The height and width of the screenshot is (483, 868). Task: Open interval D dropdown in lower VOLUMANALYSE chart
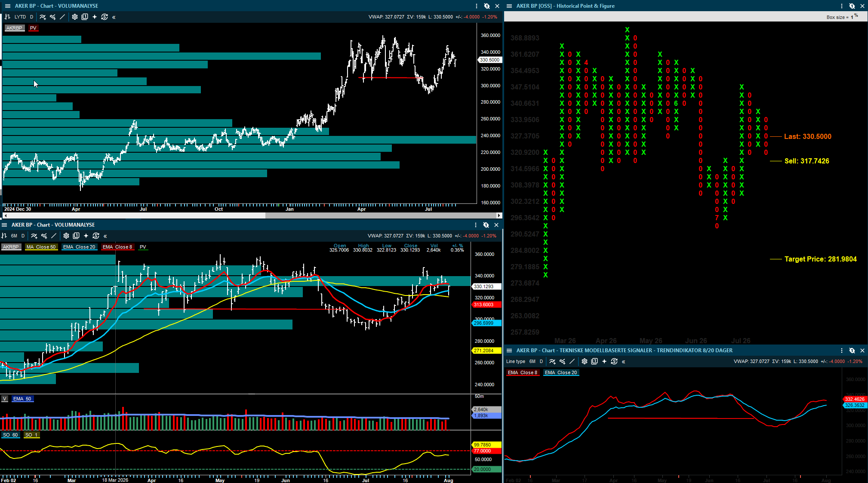pos(23,236)
